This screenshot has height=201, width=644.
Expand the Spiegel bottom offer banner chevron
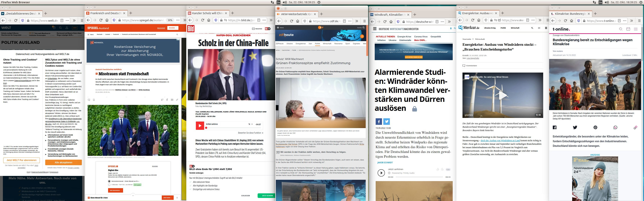(133, 195)
